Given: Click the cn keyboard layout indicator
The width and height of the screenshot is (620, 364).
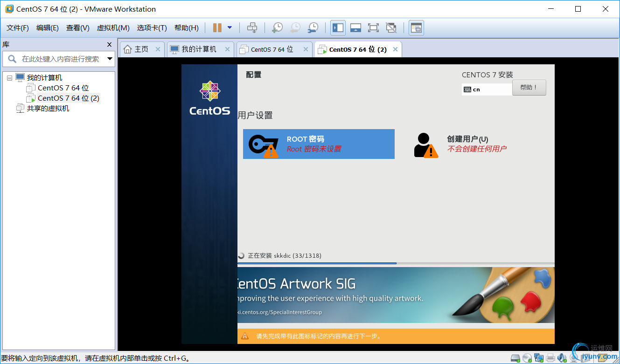Looking at the screenshot, I should (x=487, y=89).
